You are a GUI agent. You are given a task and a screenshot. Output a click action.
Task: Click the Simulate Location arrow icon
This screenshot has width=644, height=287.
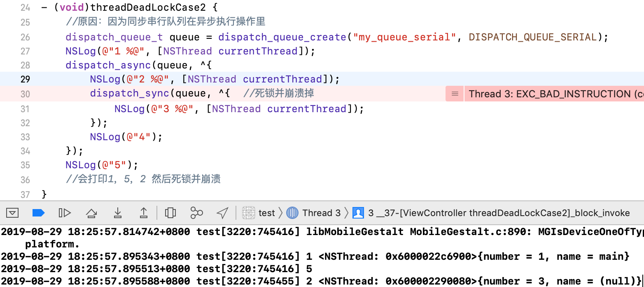click(x=222, y=213)
